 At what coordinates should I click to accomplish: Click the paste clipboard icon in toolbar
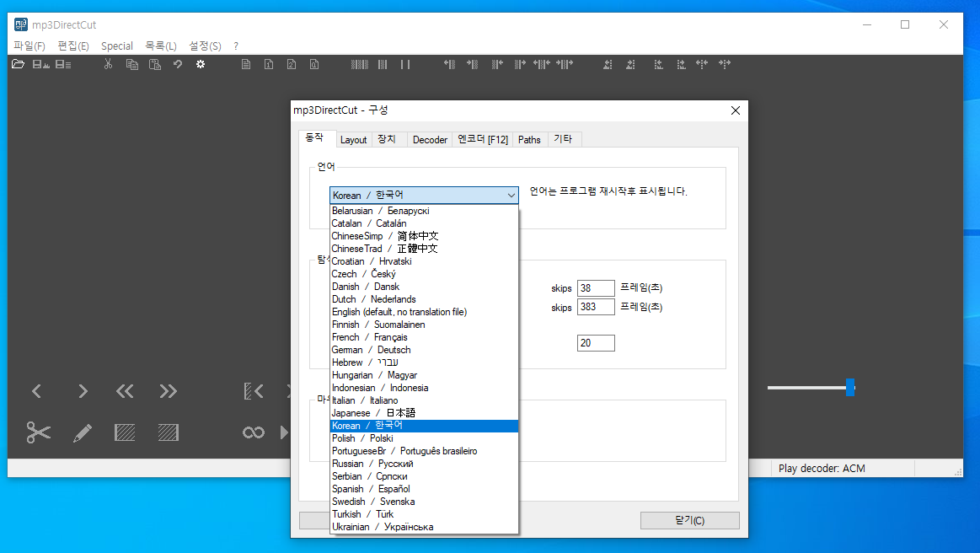click(155, 64)
